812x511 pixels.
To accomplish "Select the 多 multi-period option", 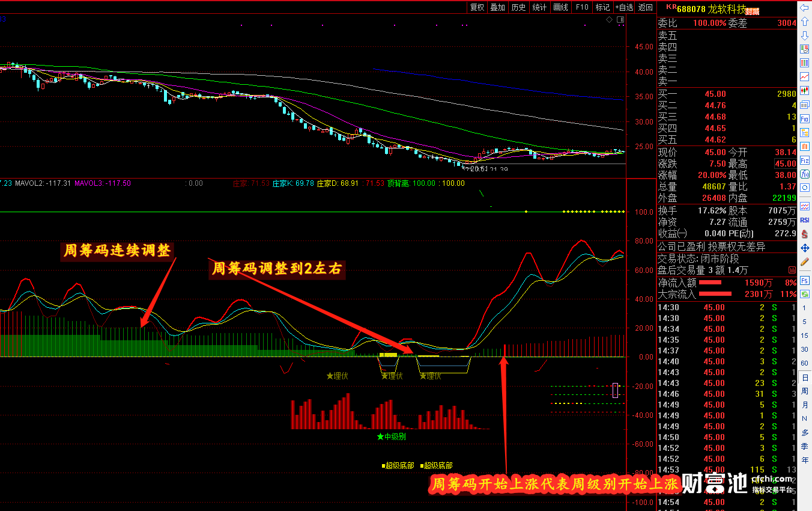I will pos(805,433).
